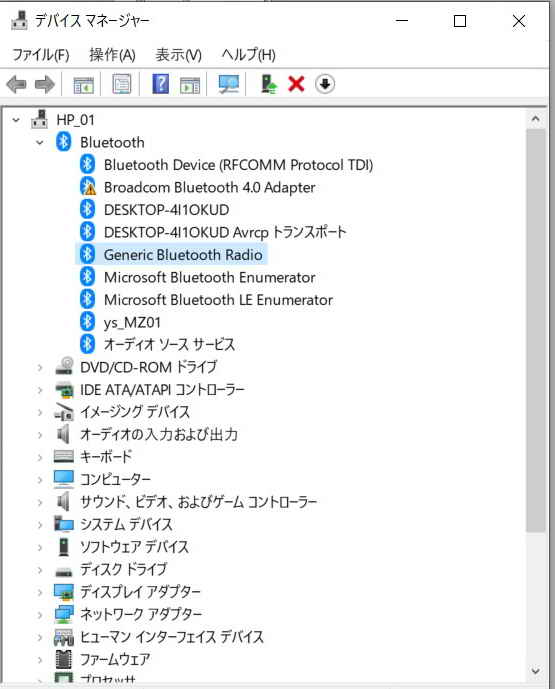Expand ネットワーク アダプター category

[40, 615]
